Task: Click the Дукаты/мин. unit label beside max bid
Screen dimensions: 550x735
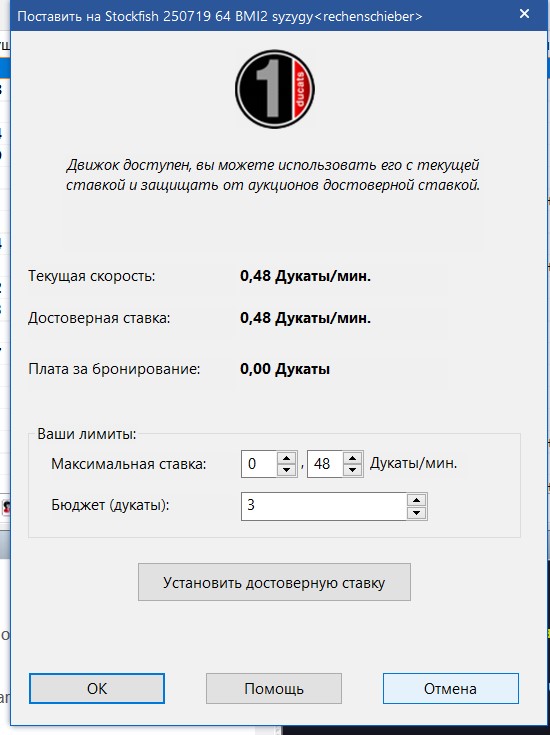Action: point(414,464)
